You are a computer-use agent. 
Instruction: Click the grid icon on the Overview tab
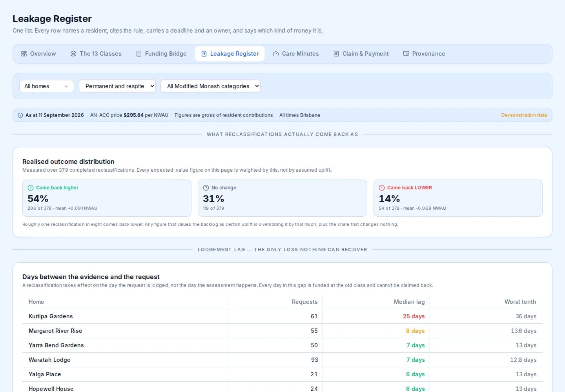[24, 54]
